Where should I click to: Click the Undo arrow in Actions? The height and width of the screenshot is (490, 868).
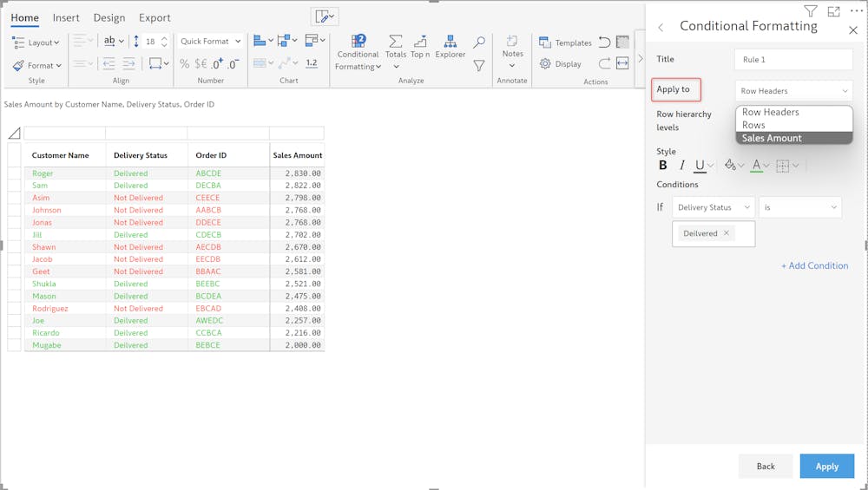point(604,42)
